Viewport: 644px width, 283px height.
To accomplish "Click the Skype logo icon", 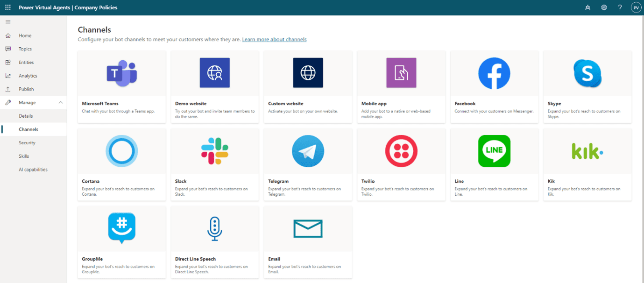I will (587, 73).
